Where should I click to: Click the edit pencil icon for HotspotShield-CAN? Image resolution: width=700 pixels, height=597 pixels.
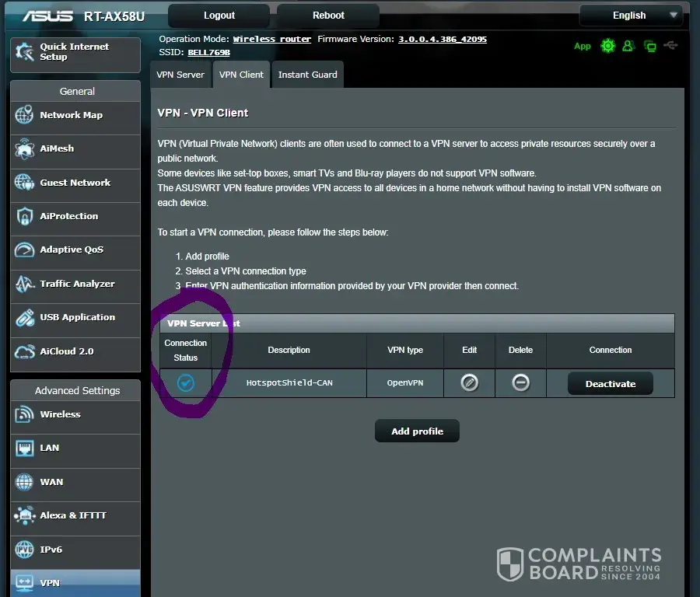(469, 382)
